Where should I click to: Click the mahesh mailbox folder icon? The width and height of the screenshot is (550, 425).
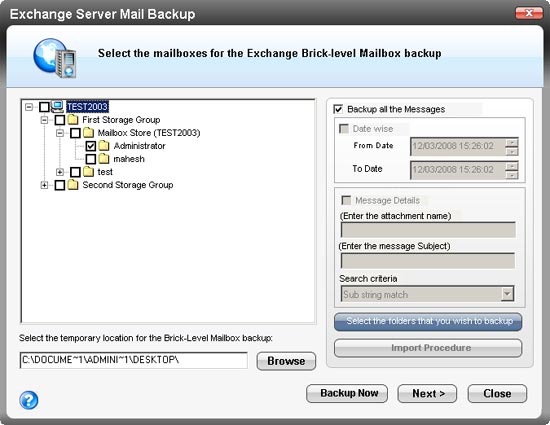pyautogui.click(x=104, y=159)
